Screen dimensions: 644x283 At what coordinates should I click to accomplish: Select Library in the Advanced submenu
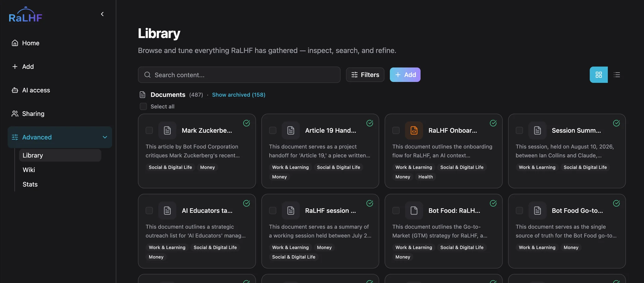pos(60,155)
